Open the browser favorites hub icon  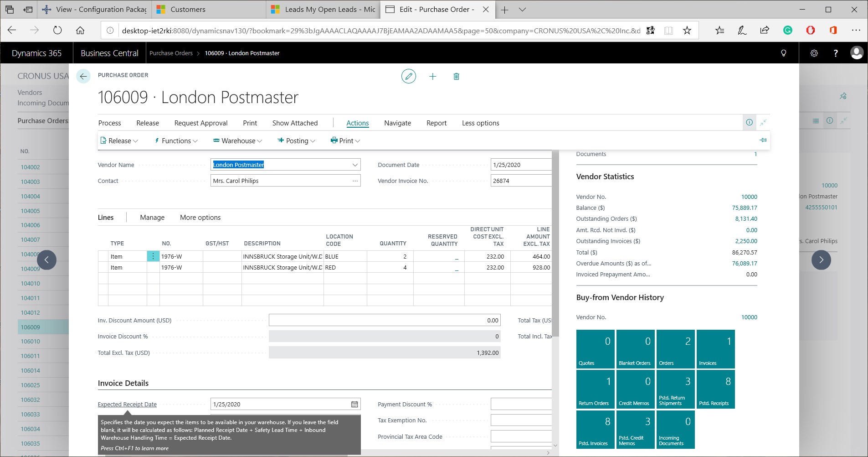(719, 31)
